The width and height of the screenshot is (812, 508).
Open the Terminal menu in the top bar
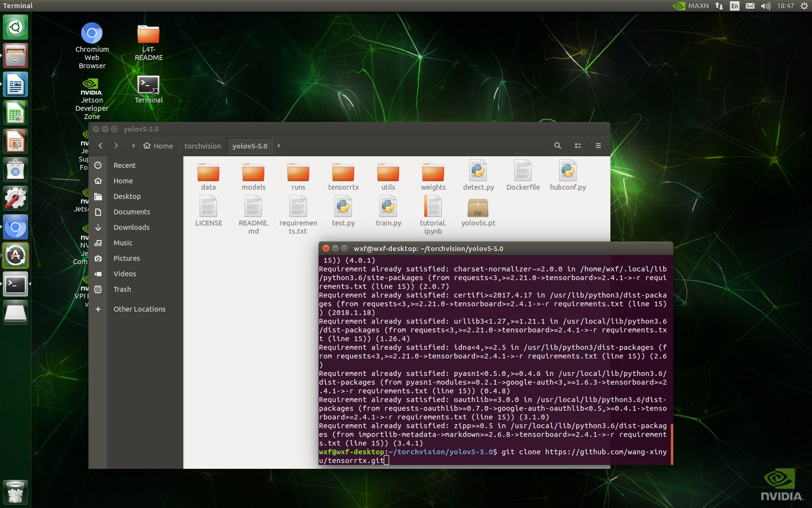point(17,6)
